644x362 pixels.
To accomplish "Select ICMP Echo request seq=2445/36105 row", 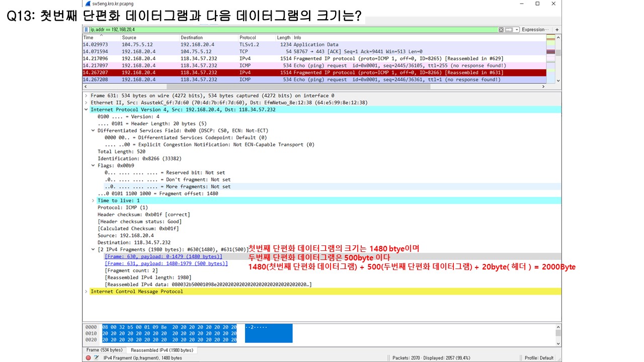I will point(314,65).
